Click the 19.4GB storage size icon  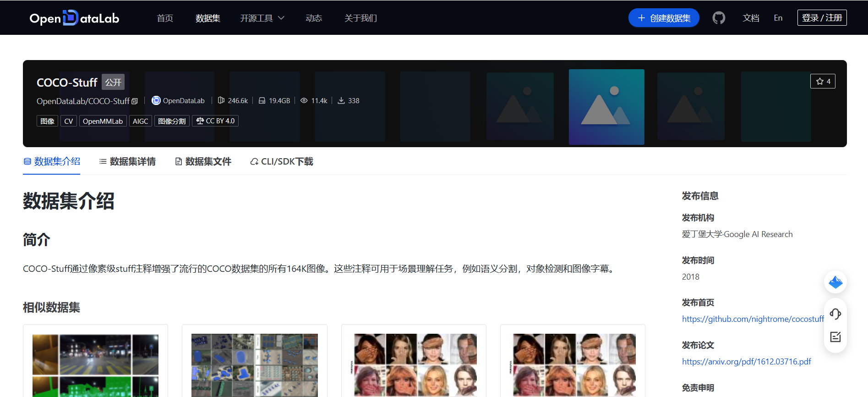262,100
